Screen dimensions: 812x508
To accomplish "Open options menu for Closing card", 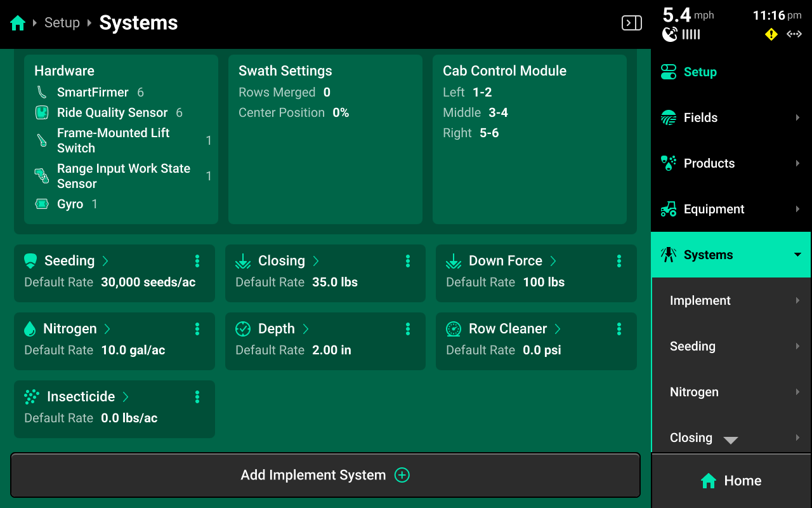I will tap(408, 261).
